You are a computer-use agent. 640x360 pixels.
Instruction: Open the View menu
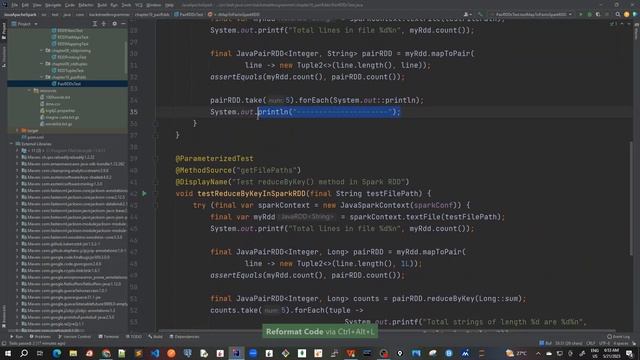[x=37, y=5]
